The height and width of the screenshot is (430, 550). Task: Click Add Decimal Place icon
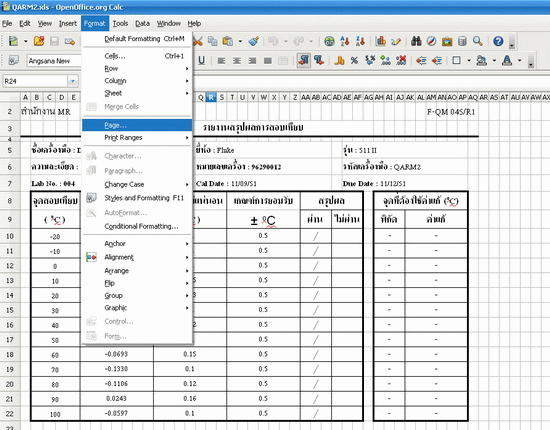pyautogui.click(x=385, y=61)
